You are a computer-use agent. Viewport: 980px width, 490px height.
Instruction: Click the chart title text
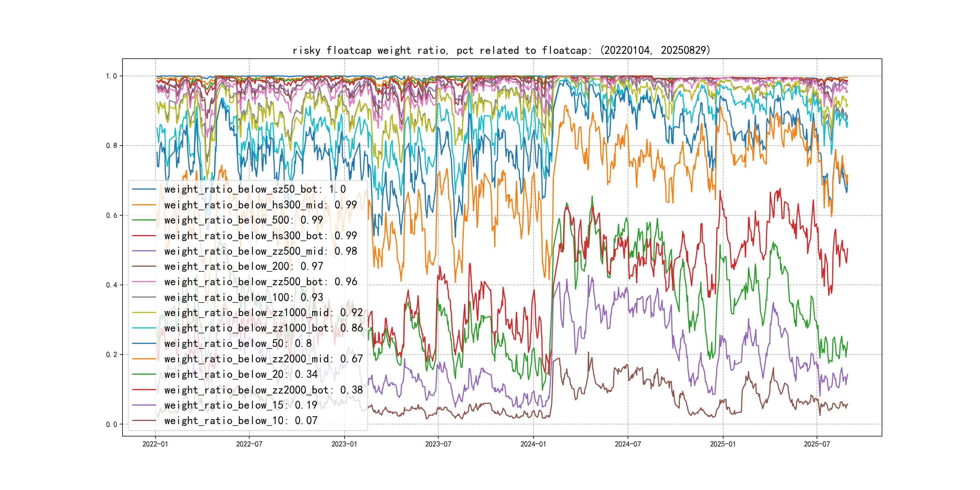(x=501, y=50)
